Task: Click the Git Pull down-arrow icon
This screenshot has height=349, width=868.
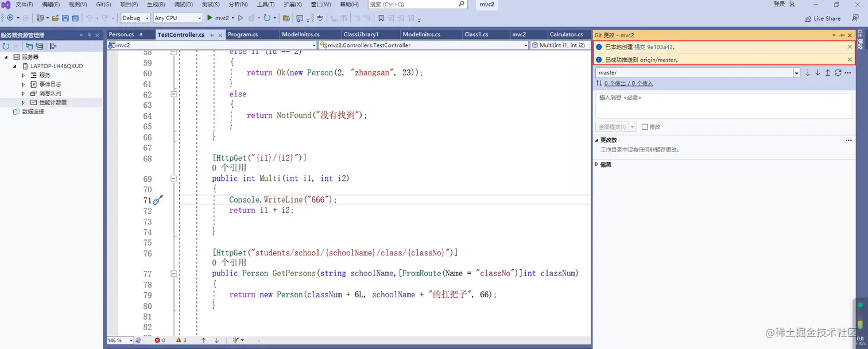Action: (x=817, y=73)
